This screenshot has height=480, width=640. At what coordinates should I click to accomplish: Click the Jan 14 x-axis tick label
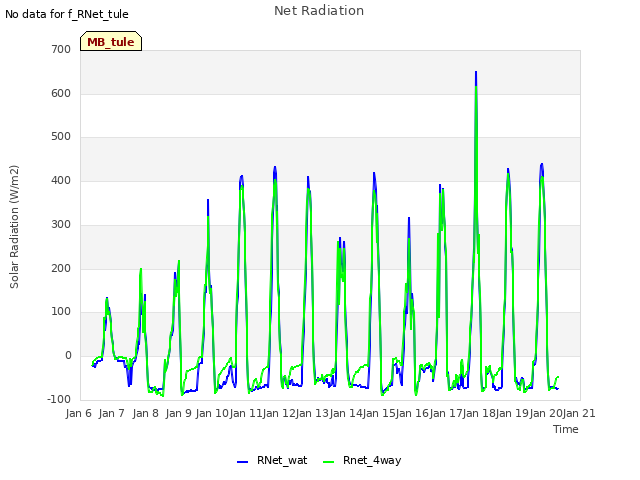346,413
